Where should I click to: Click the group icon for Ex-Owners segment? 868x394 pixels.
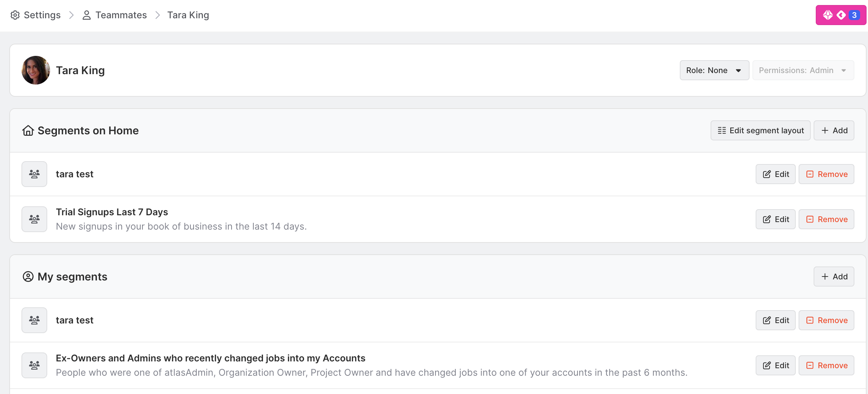click(x=34, y=365)
